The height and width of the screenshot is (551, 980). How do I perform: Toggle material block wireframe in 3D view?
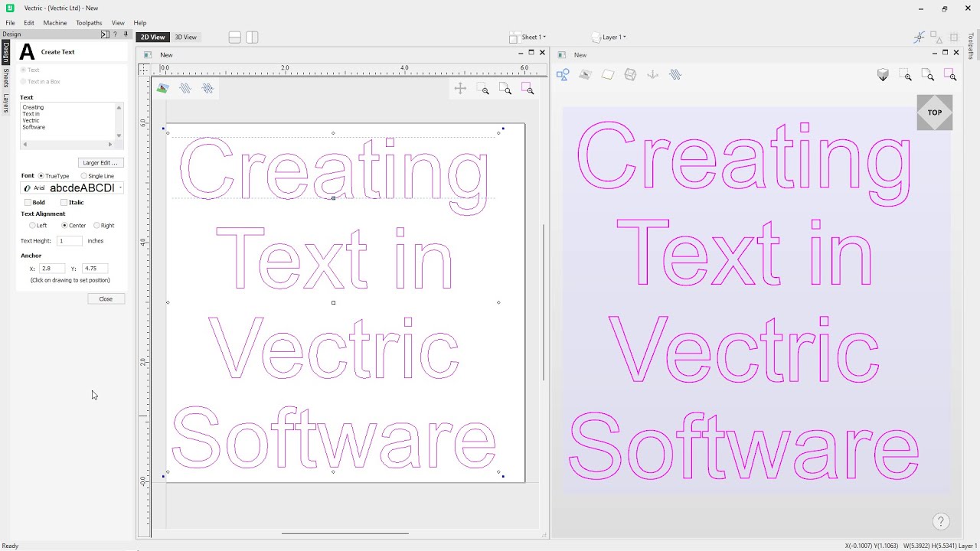(x=630, y=74)
